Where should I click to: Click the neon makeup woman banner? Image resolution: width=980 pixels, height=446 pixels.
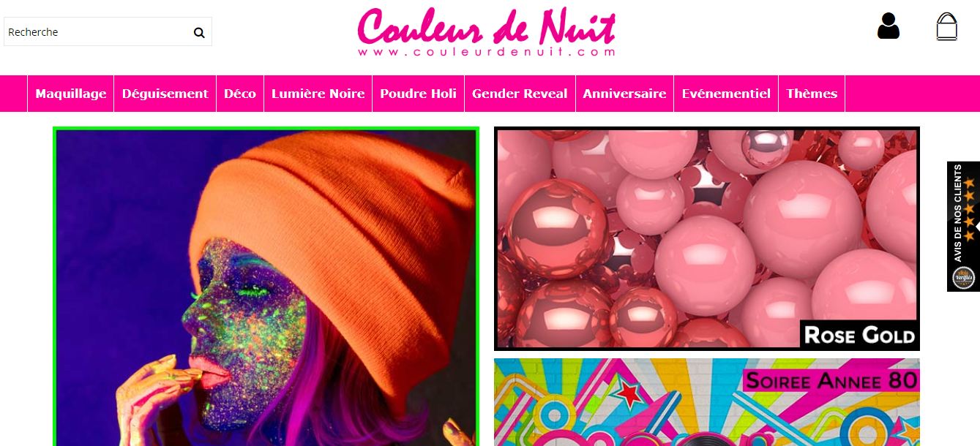coord(266,287)
